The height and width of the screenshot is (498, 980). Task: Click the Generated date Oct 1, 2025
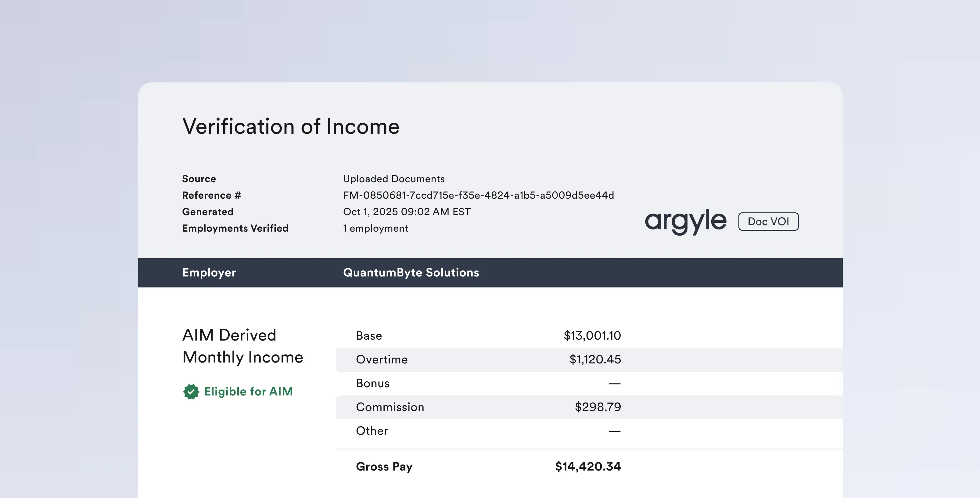point(407,212)
